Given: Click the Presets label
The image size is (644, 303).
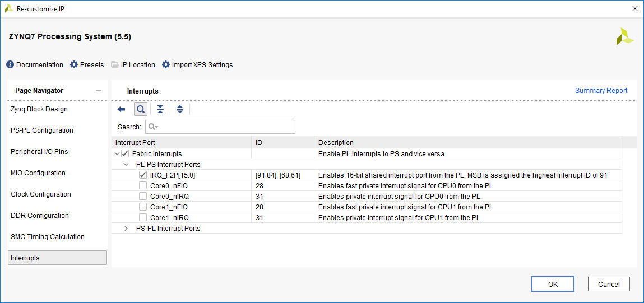Looking at the screenshot, I should (x=92, y=65).
